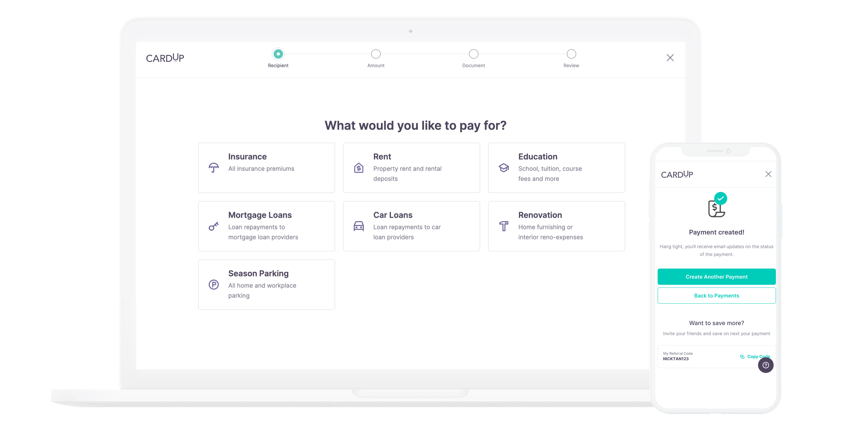
Task: Select the Recipient step circle
Action: click(x=278, y=54)
